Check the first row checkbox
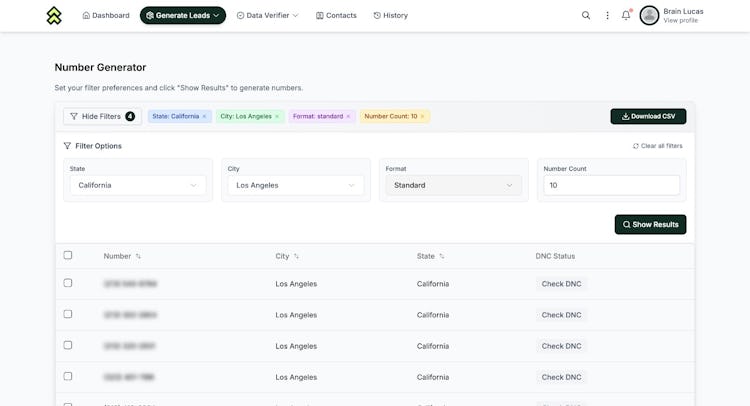The image size is (750, 406). tap(68, 283)
